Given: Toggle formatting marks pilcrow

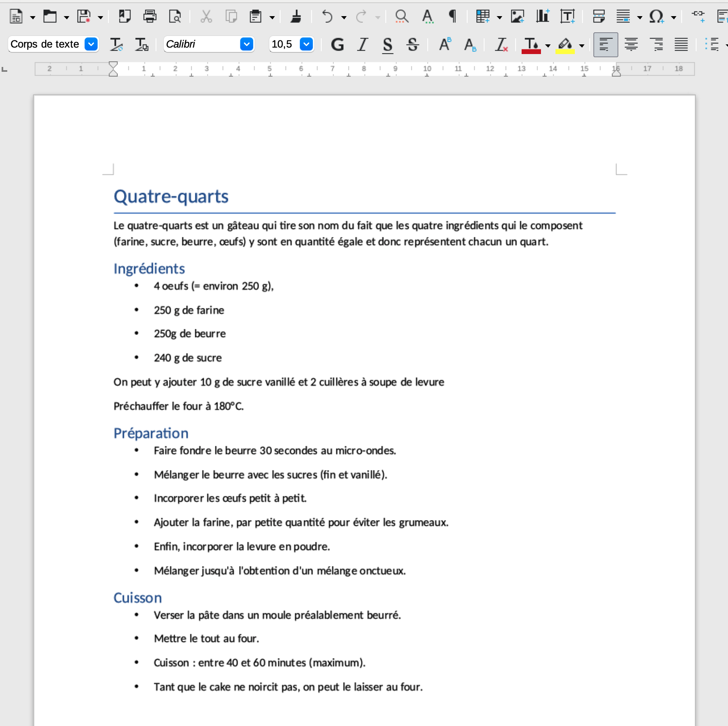Looking at the screenshot, I should click(x=453, y=17).
